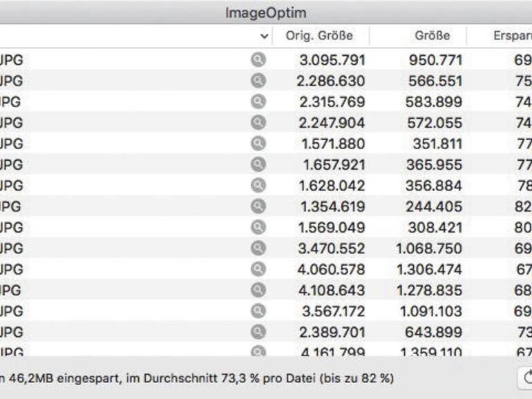
Task: Click the rerun optimization button at bottom right
Action: point(526,378)
